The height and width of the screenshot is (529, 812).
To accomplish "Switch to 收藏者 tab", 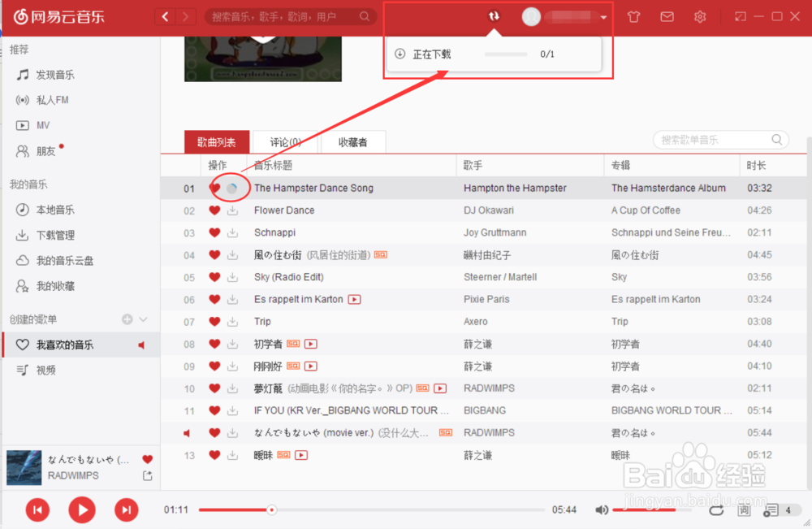I will point(353,142).
